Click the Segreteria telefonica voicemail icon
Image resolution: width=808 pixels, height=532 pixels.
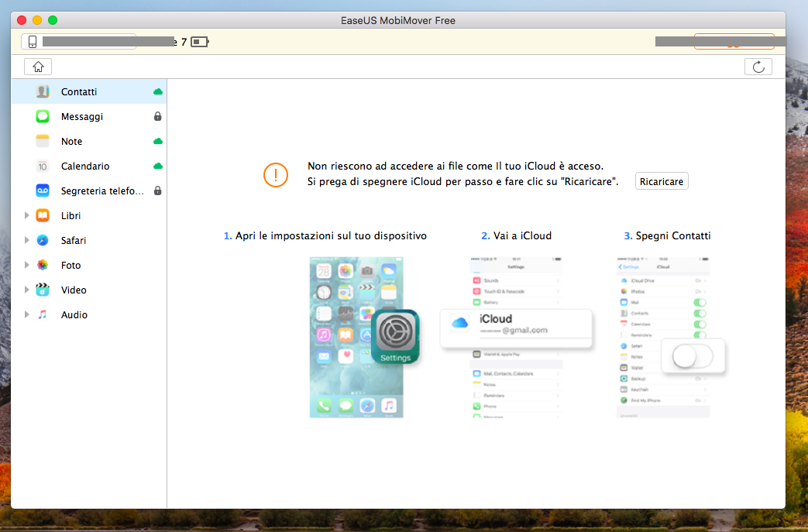pos(43,191)
